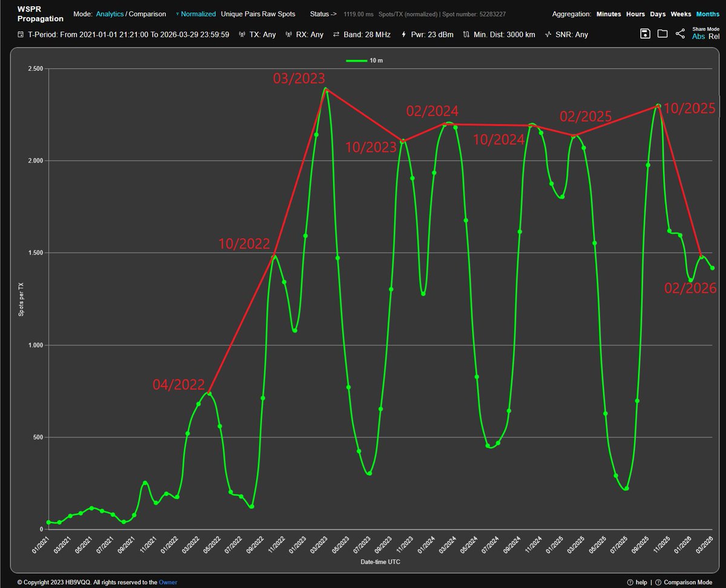Click the save (floppy disk) icon
This screenshot has height=588, width=726.
[646, 34]
